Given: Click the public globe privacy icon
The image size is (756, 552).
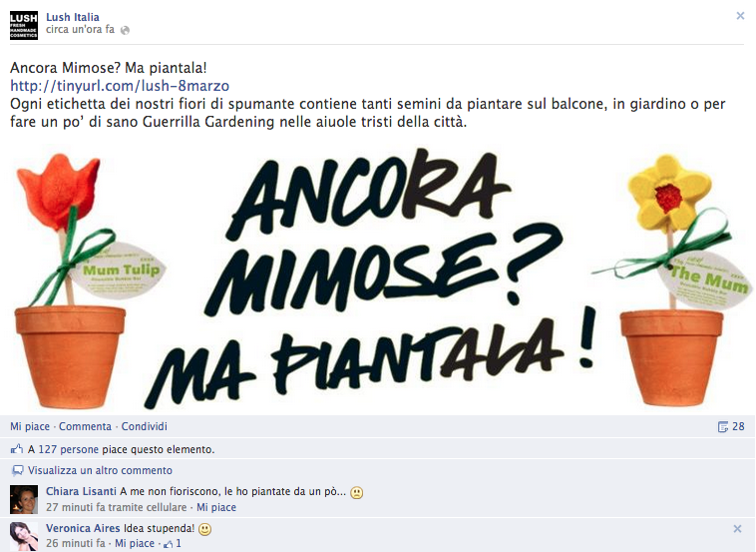Looking at the screenshot, I should pyautogui.click(x=125, y=30).
